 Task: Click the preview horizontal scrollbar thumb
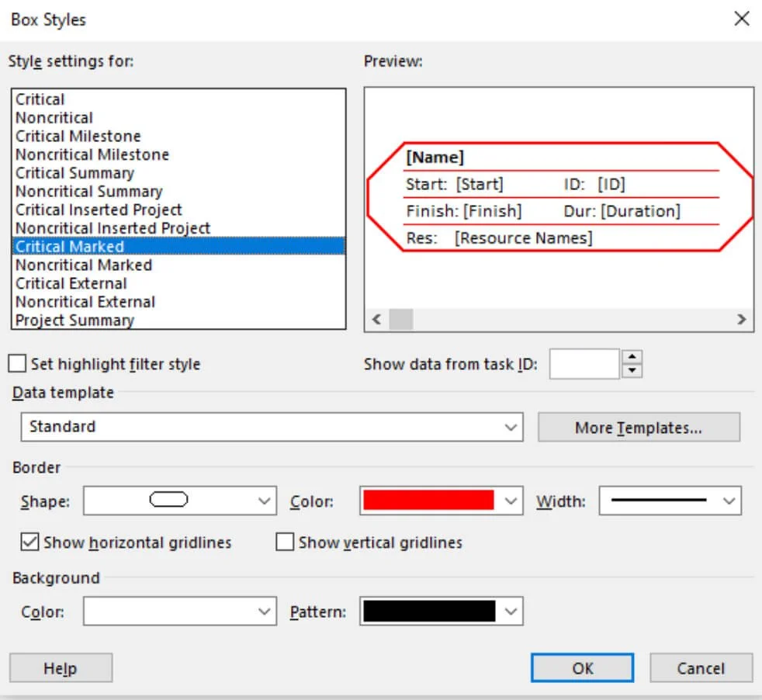(401, 320)
